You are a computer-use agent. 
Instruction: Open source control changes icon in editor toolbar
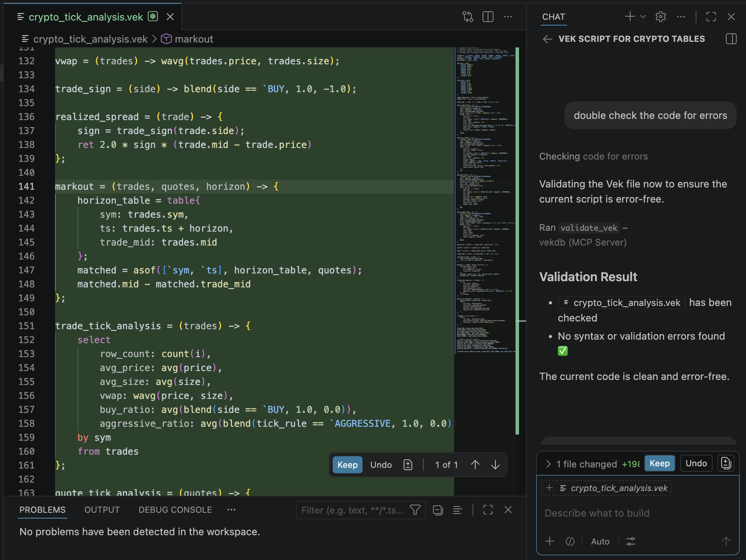tap(468, 17)
